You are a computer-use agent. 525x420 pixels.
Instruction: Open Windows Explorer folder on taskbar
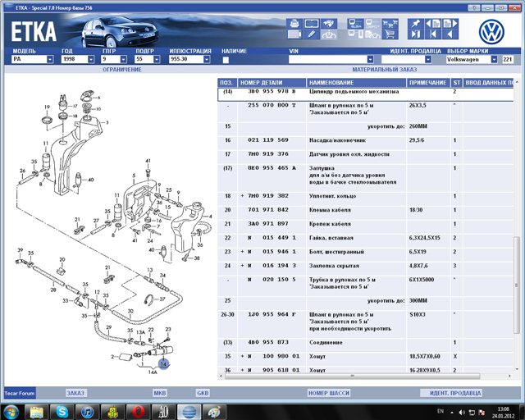point(36,413)
